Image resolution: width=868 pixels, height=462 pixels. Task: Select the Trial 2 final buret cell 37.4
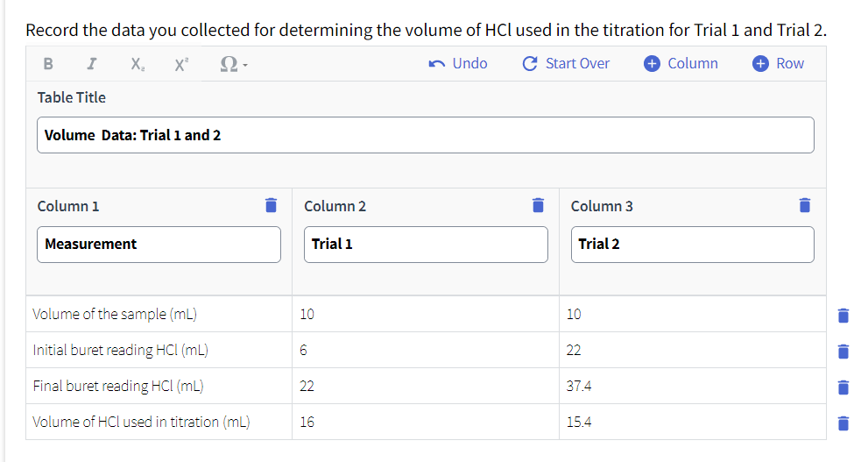pos(693,386)
